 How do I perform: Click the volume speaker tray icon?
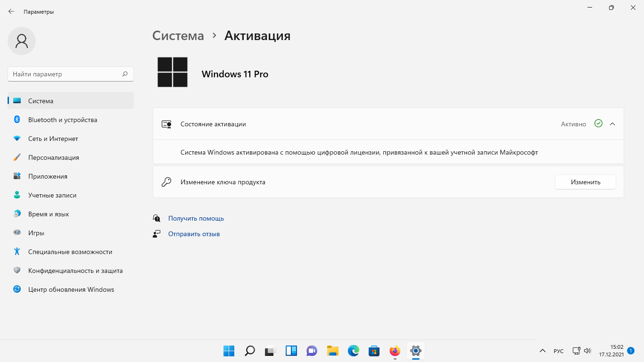[587, 351]
